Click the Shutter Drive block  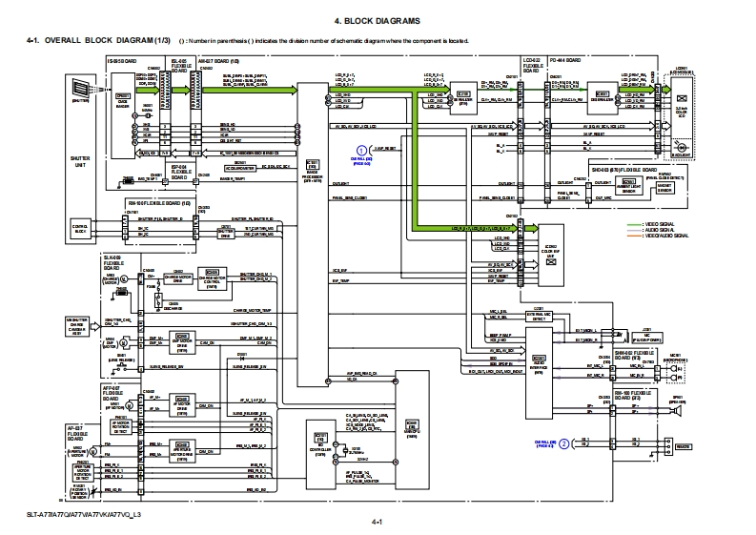point(226,230)
